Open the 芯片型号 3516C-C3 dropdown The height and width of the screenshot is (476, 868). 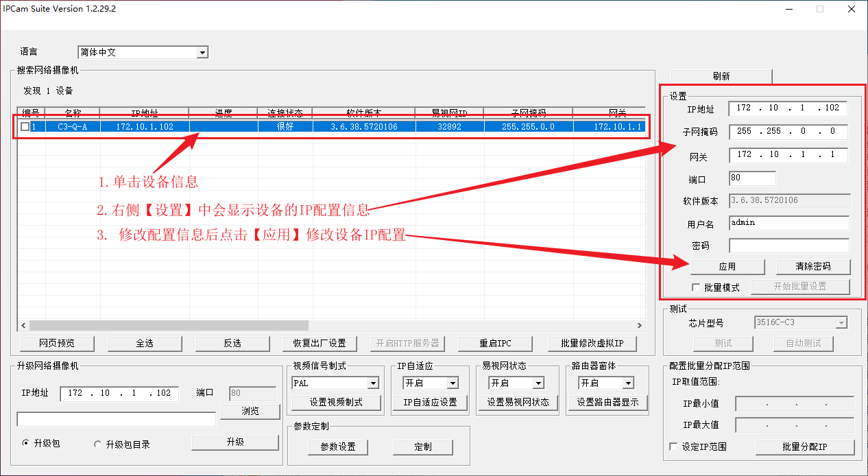coord(801,322)
